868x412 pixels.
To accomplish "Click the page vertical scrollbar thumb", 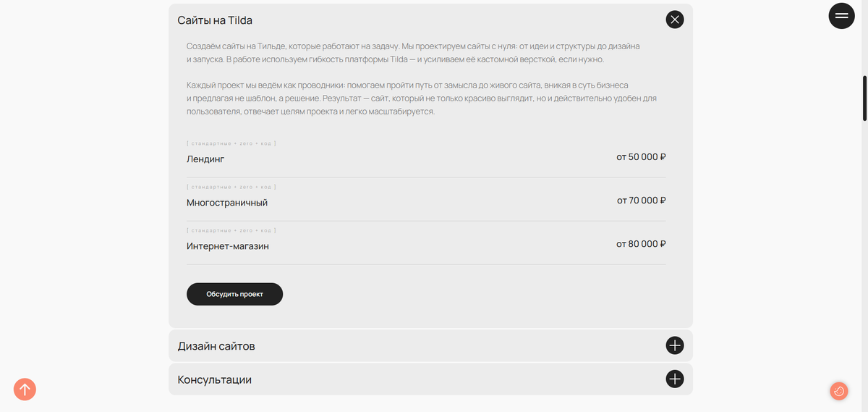I will tap(865, 98).
